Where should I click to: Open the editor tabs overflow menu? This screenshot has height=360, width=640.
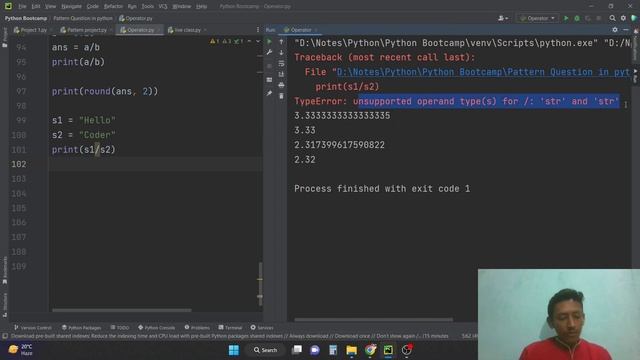point(258,30)
